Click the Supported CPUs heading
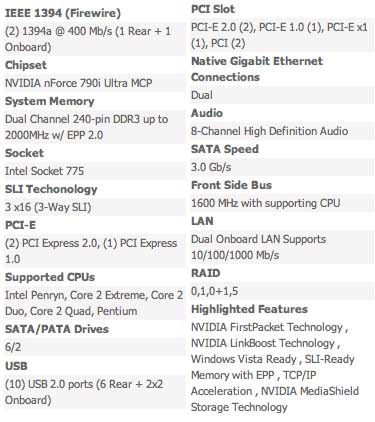The width and height of the screenshot is (375, 422). [x=50, y=277]
